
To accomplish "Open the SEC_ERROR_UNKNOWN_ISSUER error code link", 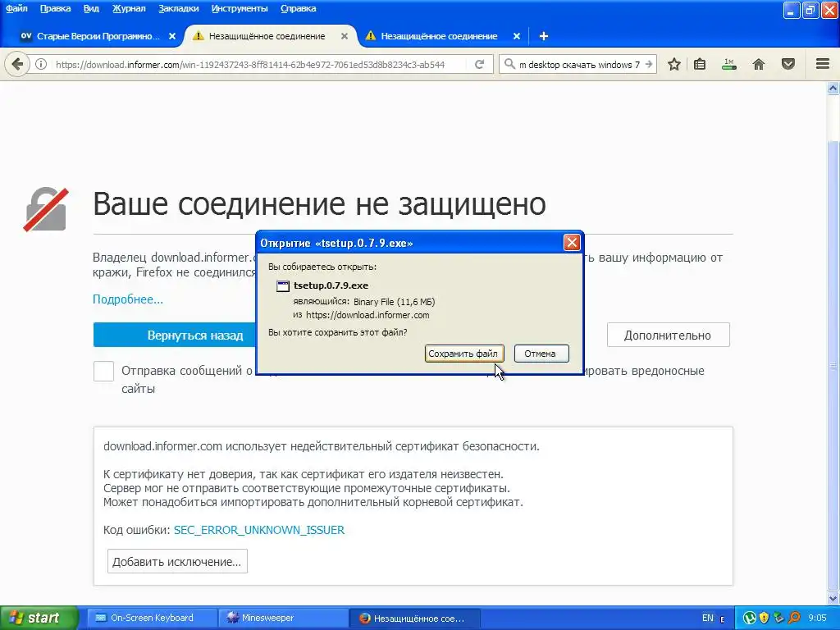I will [259, 530].
